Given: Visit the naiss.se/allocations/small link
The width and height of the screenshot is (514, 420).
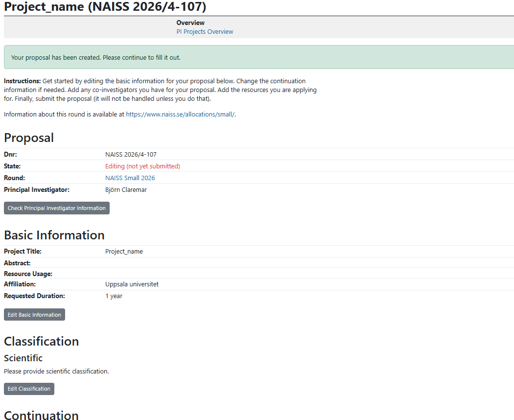Looking at the screenshot, I should click(x=180, y=114).
